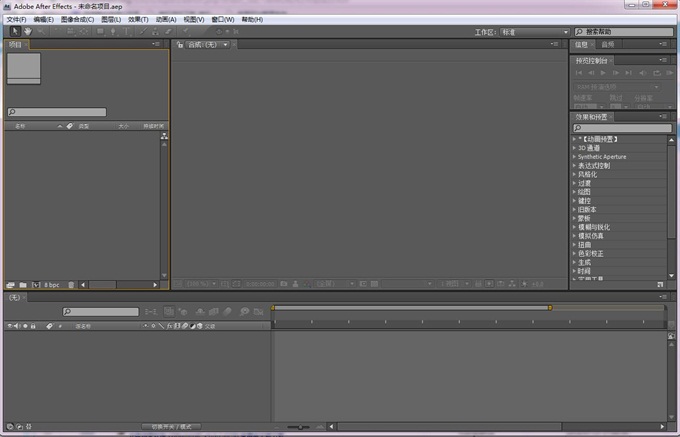Expand the 色彩校正 effects category
The height and width of the screenshot is (437, 680).
click(574, 253)
